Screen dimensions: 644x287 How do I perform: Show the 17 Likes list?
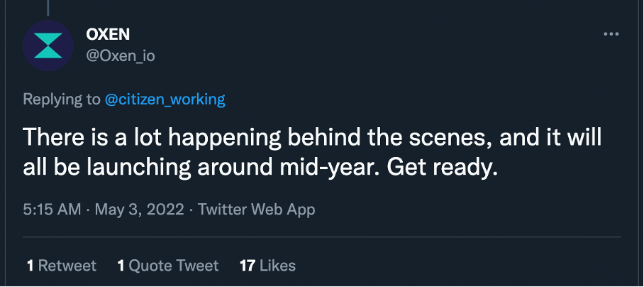268,266
